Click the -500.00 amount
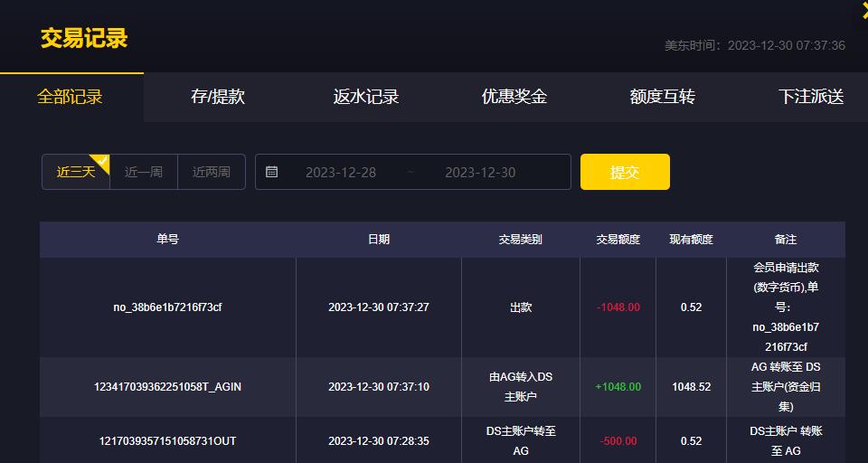 pyautogui.click(x=618, y=441)
